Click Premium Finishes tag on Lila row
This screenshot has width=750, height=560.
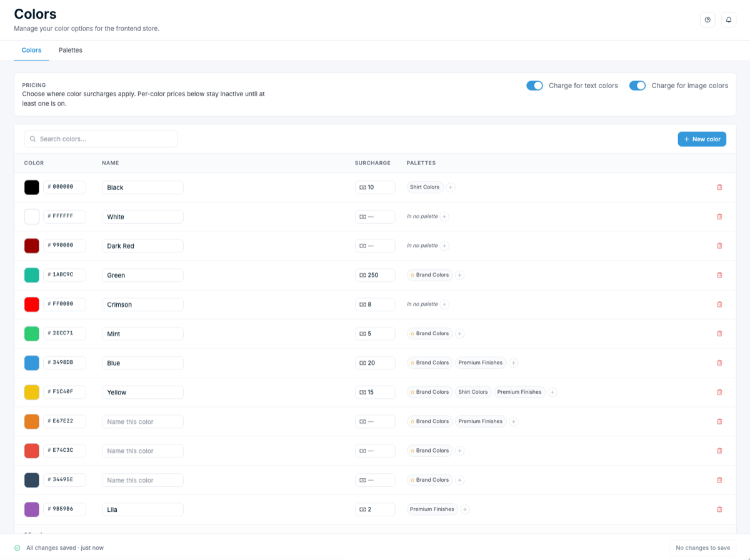[x=432, y=509]
